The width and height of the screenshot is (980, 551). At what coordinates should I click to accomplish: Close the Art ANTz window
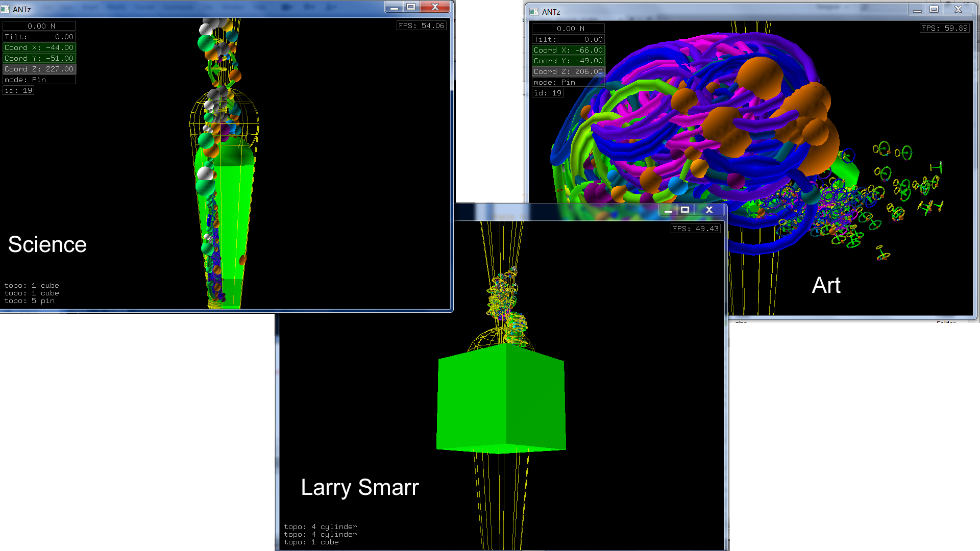click(958, 10)
